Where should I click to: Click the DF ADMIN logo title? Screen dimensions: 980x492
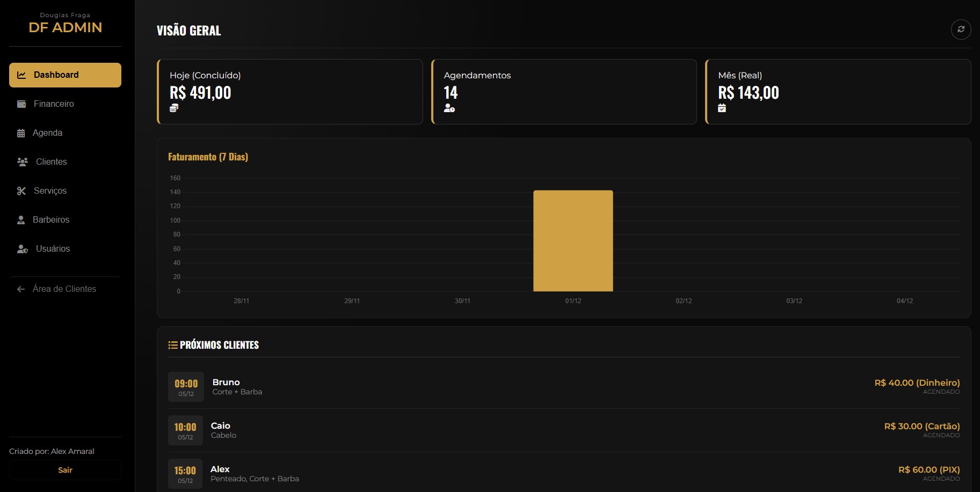tap(66, 27)
